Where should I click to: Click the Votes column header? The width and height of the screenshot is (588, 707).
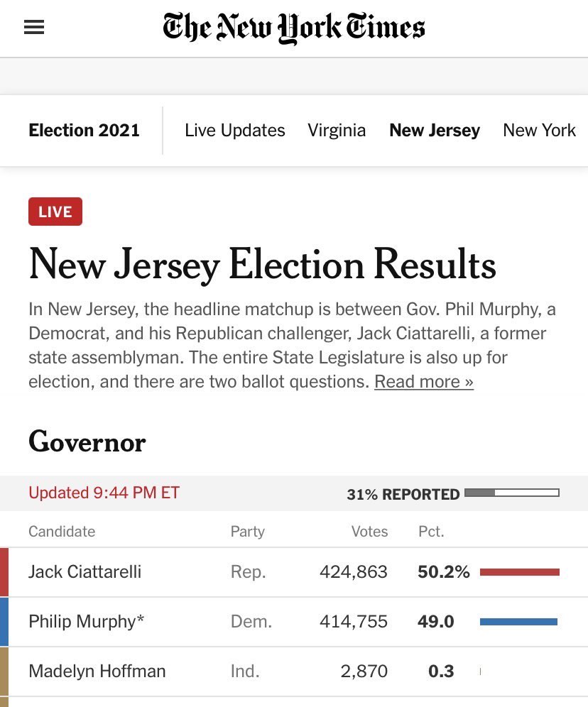(x=369, y=531)
